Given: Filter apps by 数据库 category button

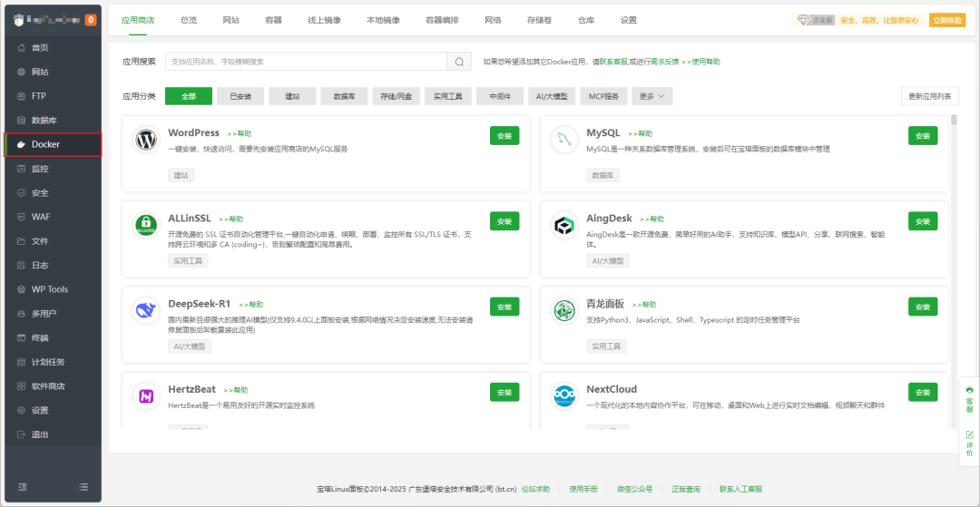Looking at the screenshot, I should coord(345,96).
